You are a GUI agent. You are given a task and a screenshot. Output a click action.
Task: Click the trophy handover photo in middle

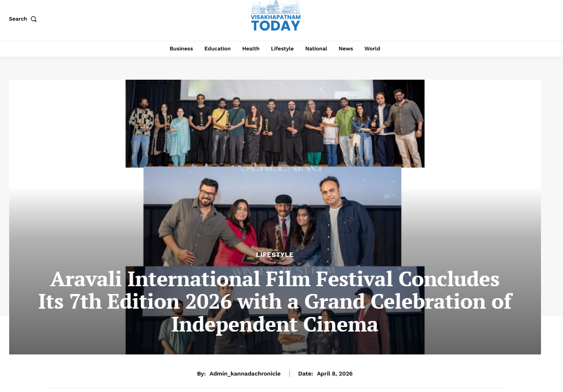[272, 215]
